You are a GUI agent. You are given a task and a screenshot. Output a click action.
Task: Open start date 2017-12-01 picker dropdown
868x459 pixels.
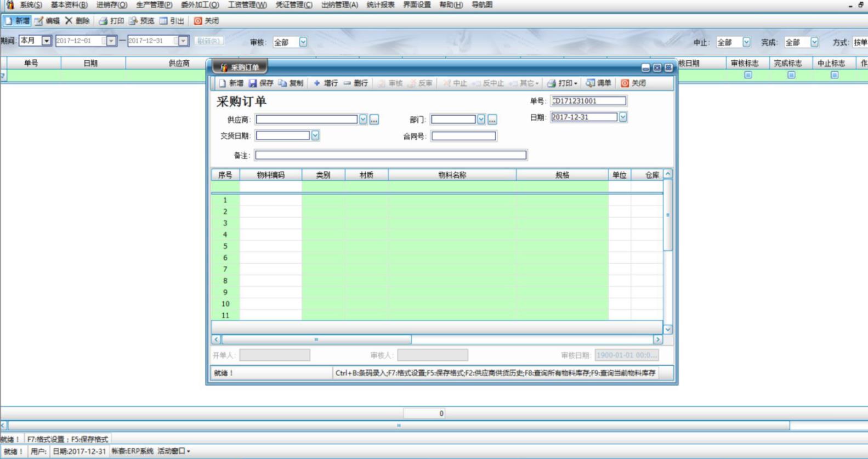[111, 41]
